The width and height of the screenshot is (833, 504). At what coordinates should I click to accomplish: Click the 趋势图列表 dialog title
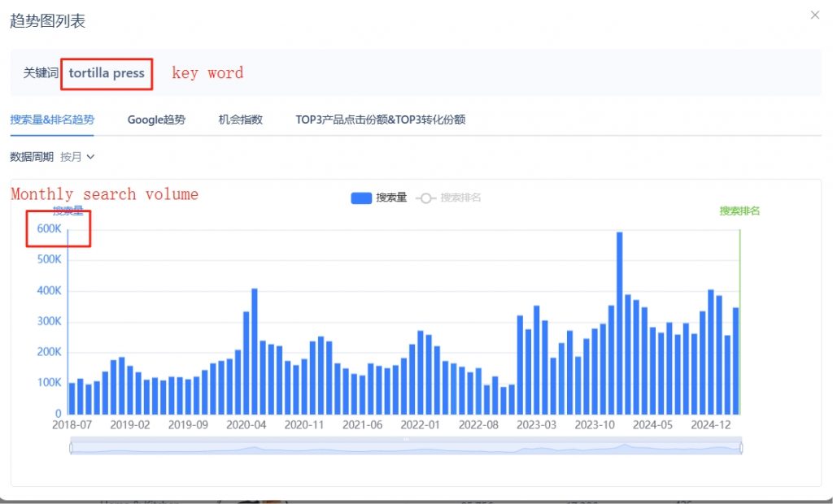pyautogui.click(x=47, y=21)
